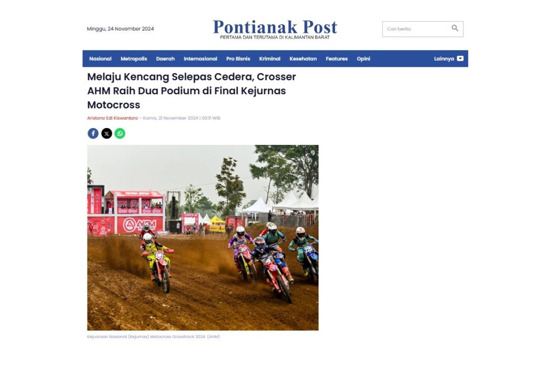The width and height of the screenshot is (540, 392).
Task: Open the Features section
Action: point(336,59)
